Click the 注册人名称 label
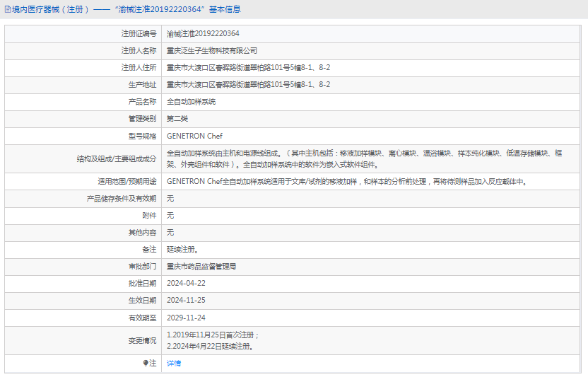588x377 pixels. point(139,51)
